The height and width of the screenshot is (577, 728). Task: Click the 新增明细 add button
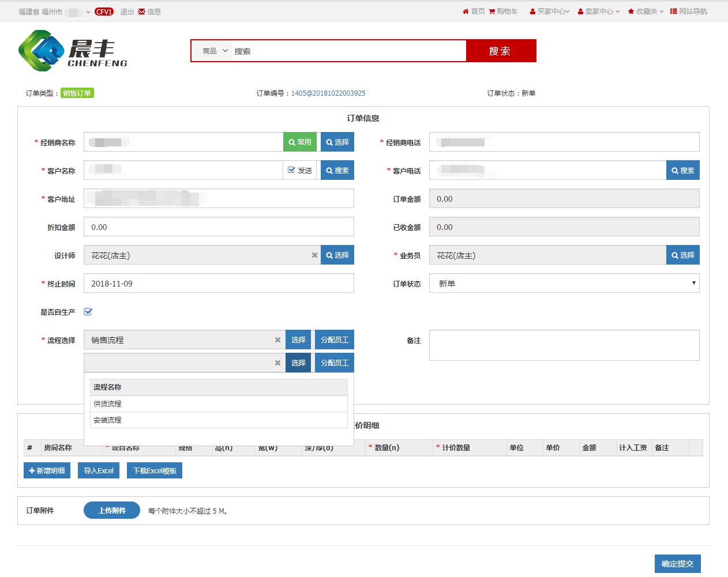47,471
